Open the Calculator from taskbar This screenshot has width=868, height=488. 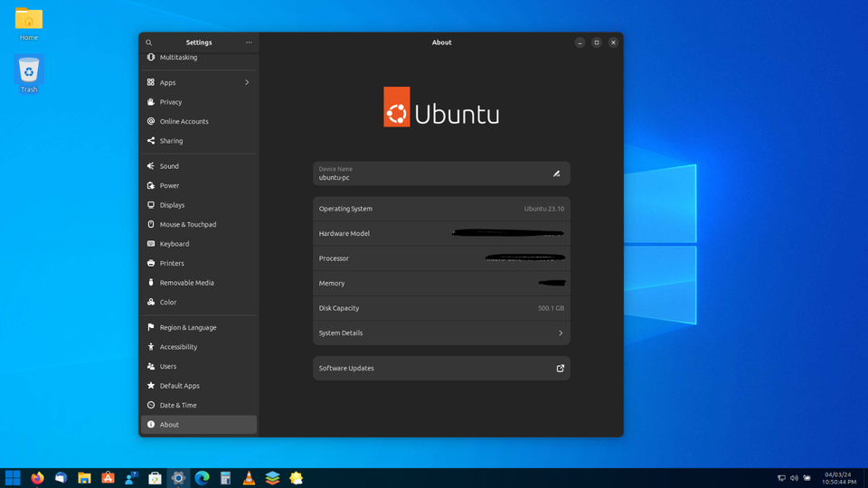[225, 477]
